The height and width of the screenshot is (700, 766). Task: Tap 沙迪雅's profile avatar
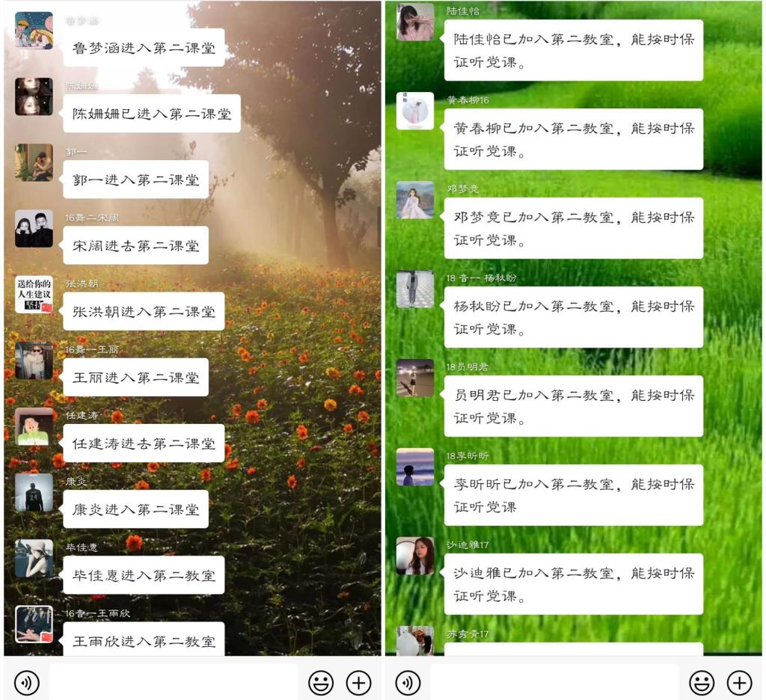[x=414, y=556]
